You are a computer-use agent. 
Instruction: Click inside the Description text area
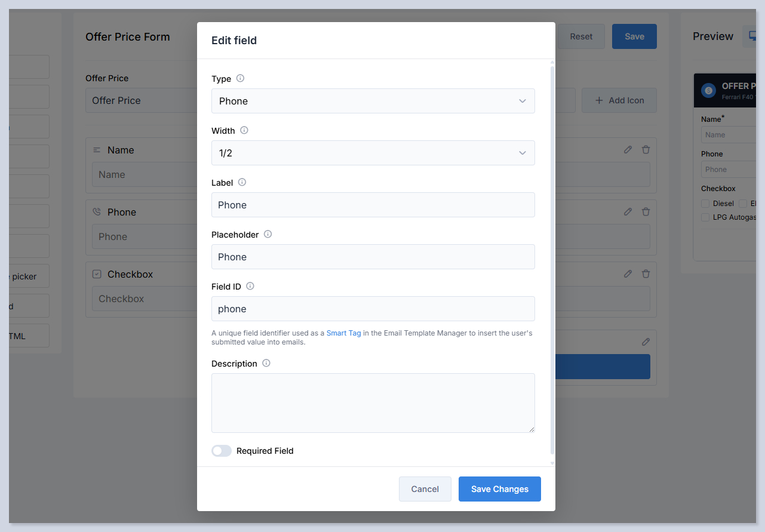point(373,403)
